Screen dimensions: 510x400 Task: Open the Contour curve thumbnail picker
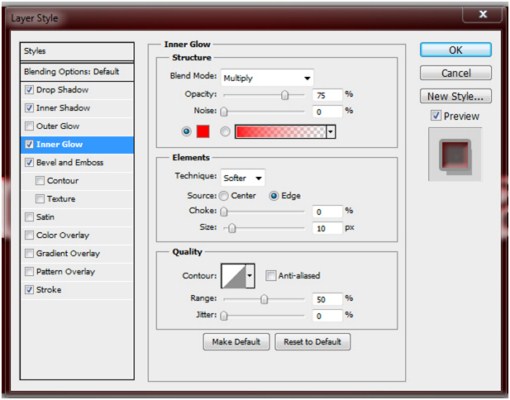234,276
